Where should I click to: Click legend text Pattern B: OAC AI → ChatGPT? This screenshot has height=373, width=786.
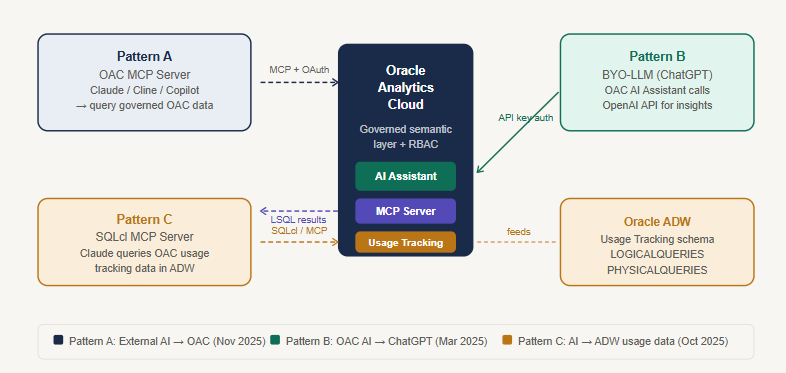(x=386, y=341)
